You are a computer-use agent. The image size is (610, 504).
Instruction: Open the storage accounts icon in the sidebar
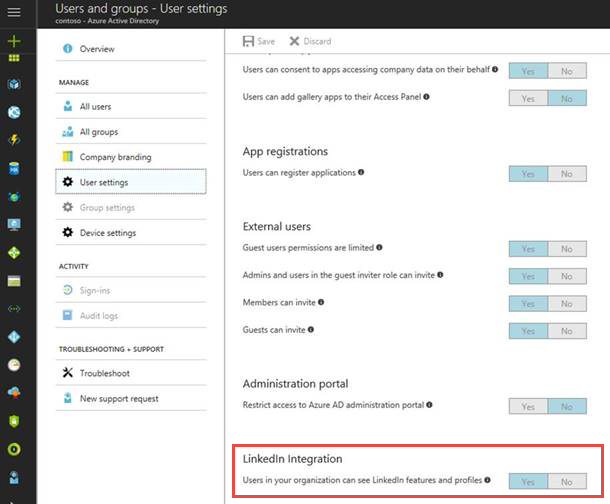point(14,281)
